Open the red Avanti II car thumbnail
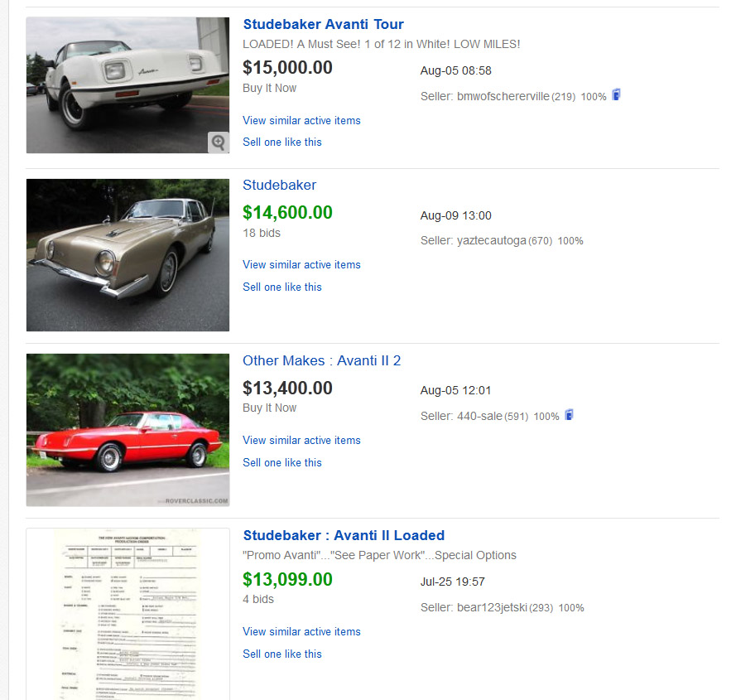Viewport: 736px width, 700px height. tap(127, 430)
